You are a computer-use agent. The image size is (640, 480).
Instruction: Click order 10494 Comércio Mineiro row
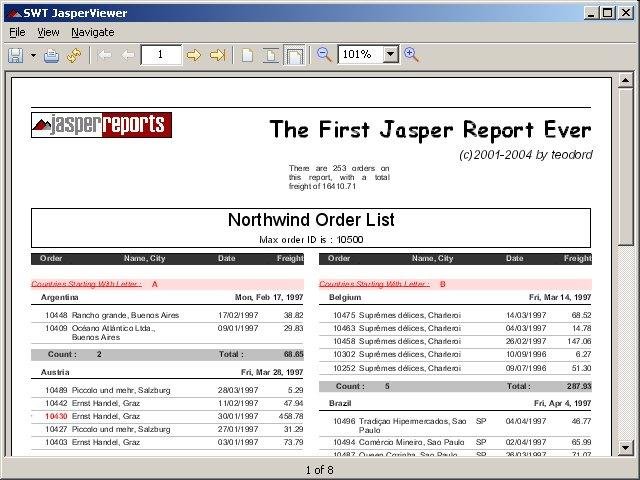455,442
